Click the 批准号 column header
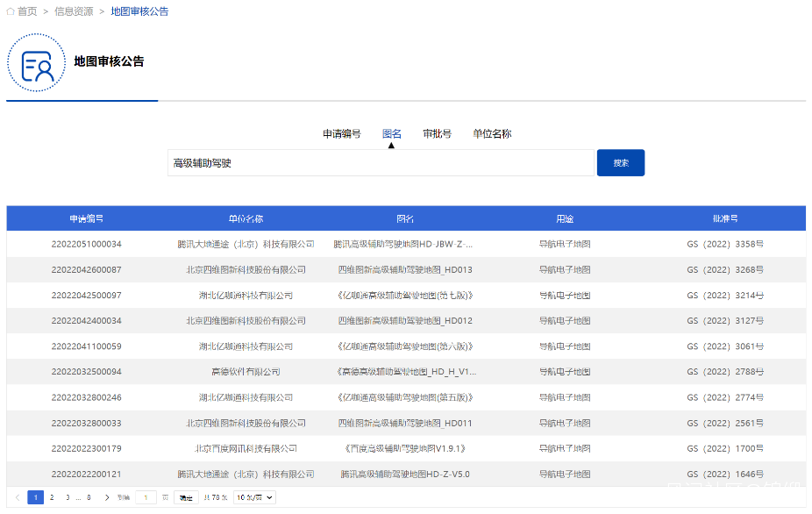This screenshot has width=812, height=514. point(724,218)
